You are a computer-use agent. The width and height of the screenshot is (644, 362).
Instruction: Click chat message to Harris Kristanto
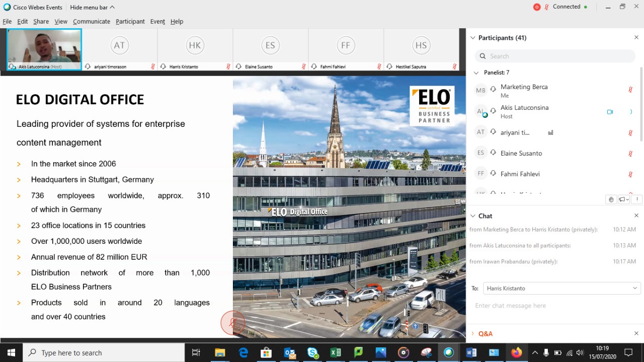pos(533,230)
